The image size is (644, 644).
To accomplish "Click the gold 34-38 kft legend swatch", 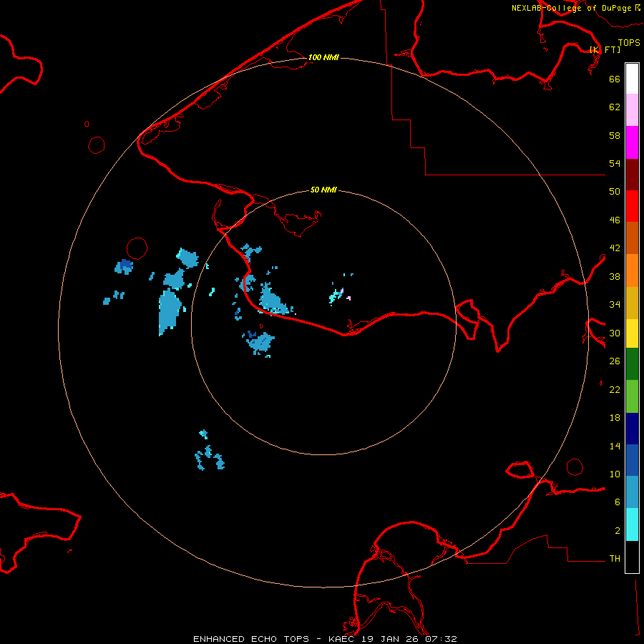I will pos(632,303).
